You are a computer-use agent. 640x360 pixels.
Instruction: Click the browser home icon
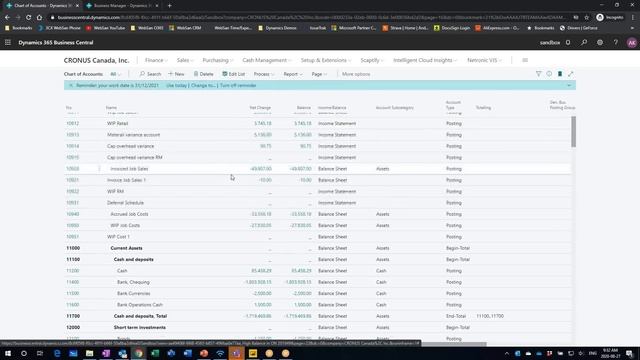coord(39,18)
